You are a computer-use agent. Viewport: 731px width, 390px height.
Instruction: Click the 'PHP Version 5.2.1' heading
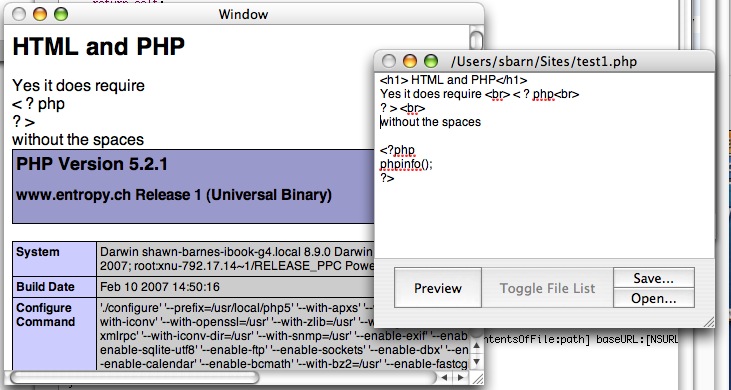point(92,164)
